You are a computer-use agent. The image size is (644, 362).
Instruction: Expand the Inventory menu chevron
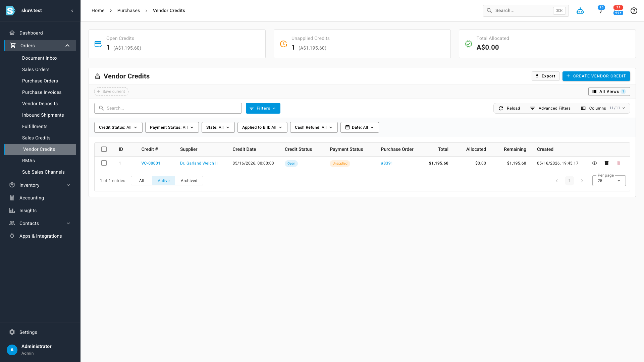[68, 185]
